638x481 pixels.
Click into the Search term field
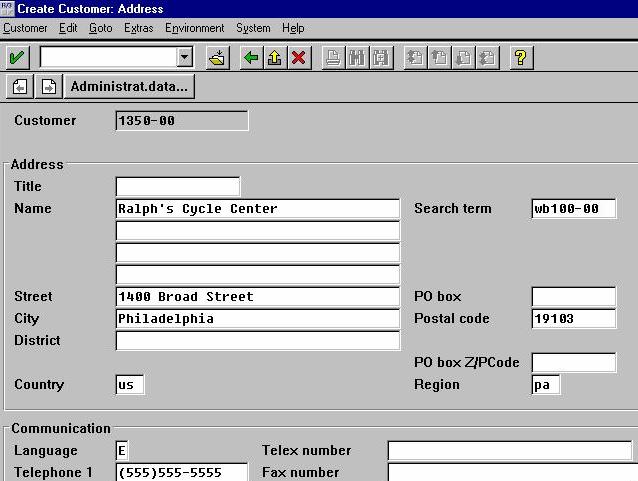(x=573, y=209)
